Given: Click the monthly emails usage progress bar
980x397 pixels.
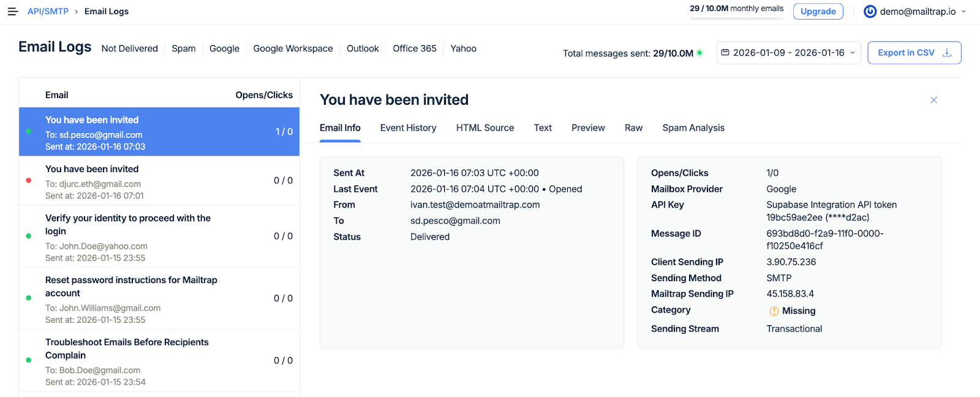Looking at the screenshot, I should coord(736,19).
